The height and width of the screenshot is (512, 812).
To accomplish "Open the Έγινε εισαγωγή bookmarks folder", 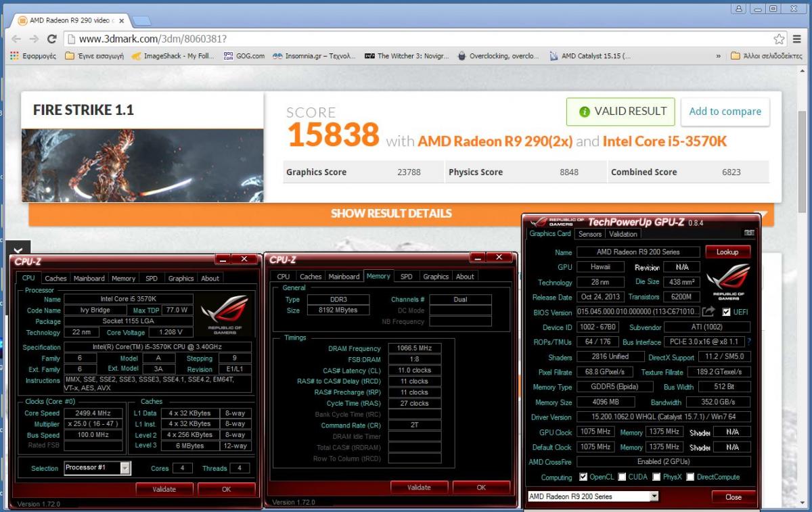I will pos(94,56).
